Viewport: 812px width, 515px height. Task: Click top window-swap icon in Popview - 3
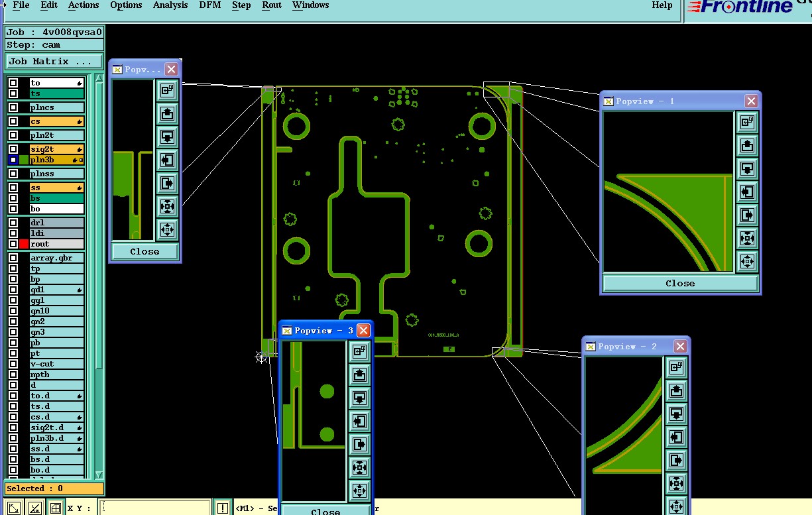click(x=359, y=351)
